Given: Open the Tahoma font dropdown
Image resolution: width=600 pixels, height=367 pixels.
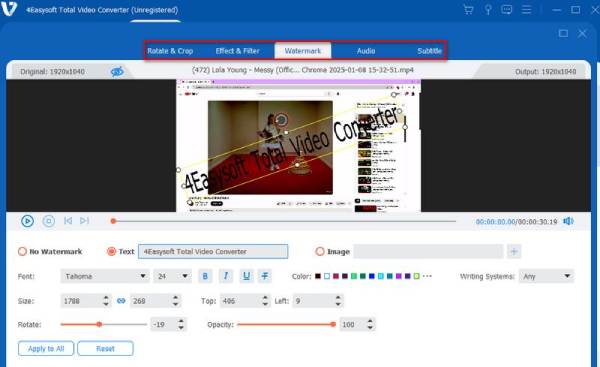Looking at the screenshot, I should tap(104, 276).
